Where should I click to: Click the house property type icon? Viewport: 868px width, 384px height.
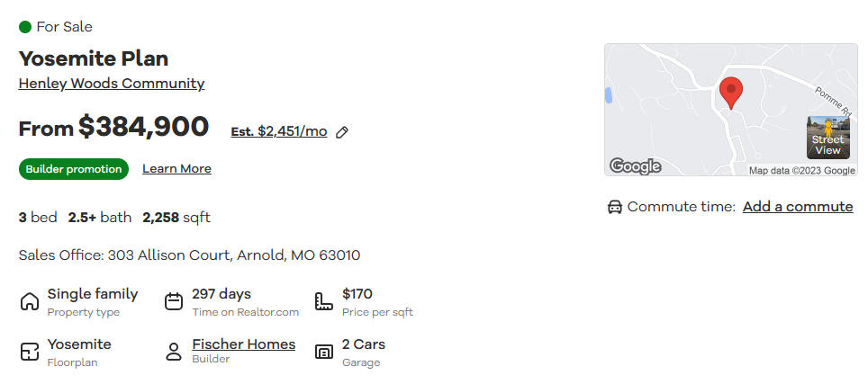[x=30, y=301]
